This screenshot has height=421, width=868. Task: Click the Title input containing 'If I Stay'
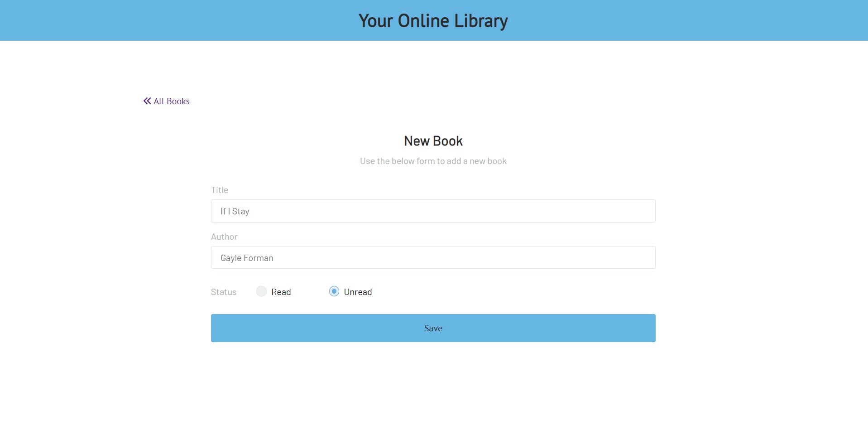432,211
